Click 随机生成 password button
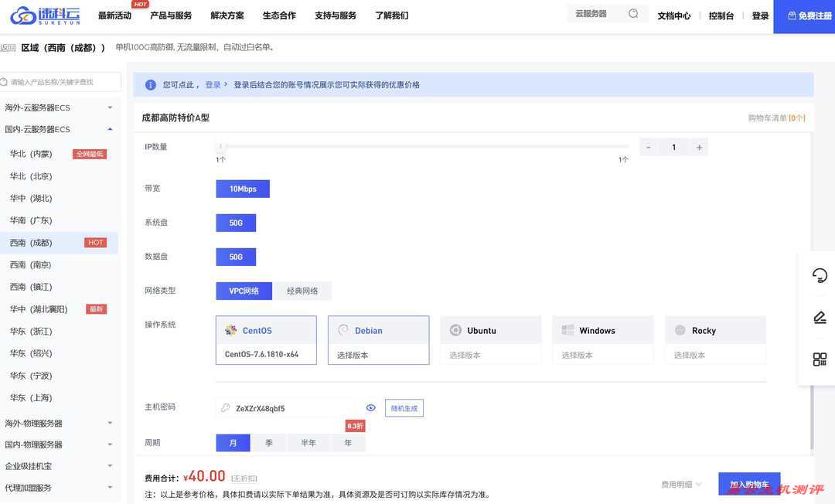This screenshot has height=504, width=835. (x=404, y=408)
